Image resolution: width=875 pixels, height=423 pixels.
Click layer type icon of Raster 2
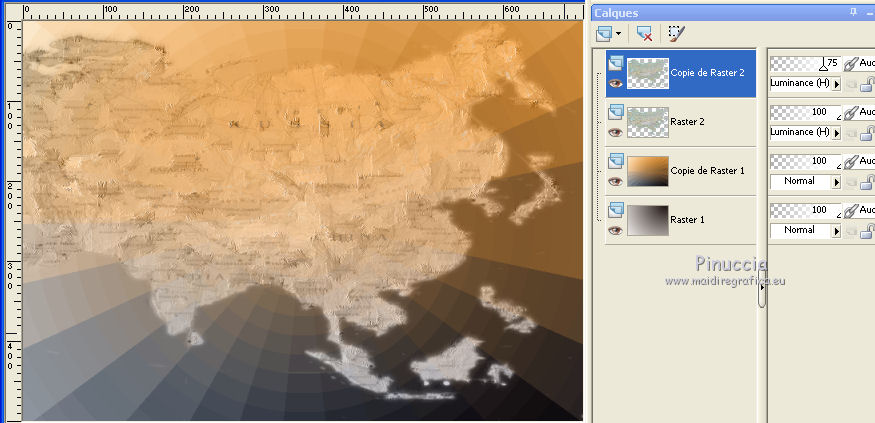pos(616,112)
